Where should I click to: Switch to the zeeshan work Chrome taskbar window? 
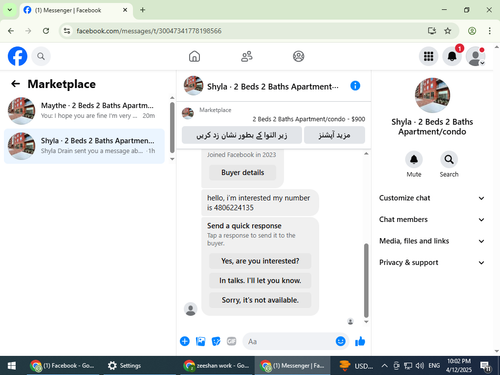216,366
